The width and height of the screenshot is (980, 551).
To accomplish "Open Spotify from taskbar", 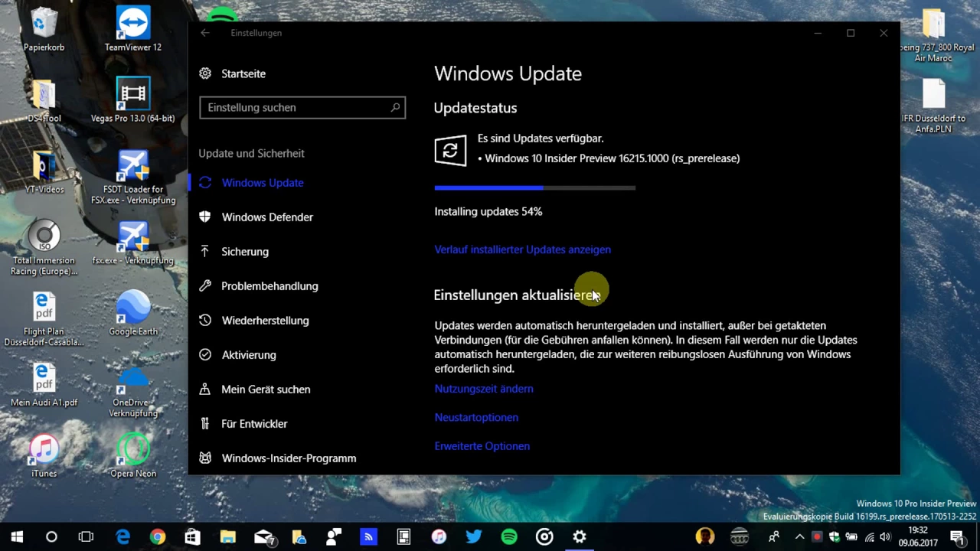I will click(x=509, y=536).
